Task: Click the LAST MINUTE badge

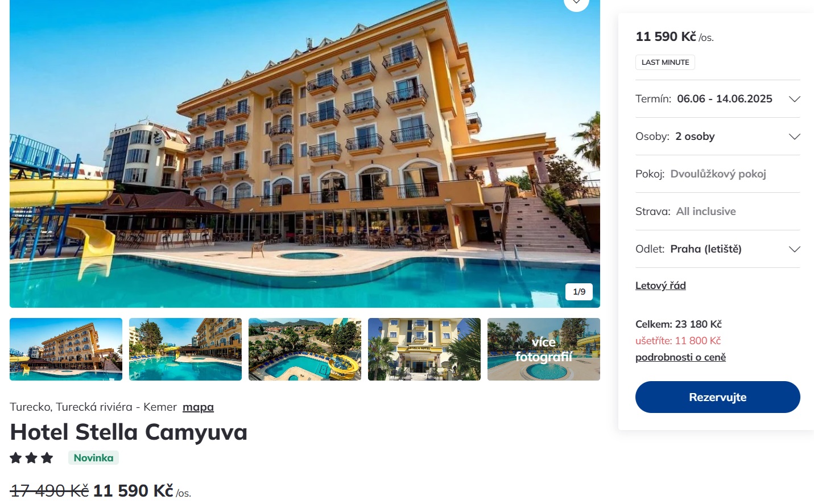Action: 665,62
